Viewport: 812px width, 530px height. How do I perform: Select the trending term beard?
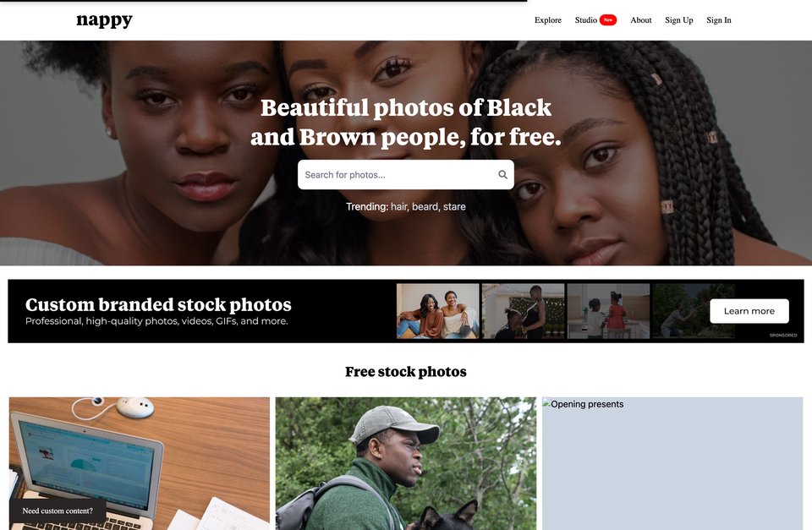[x=425, y=206]
